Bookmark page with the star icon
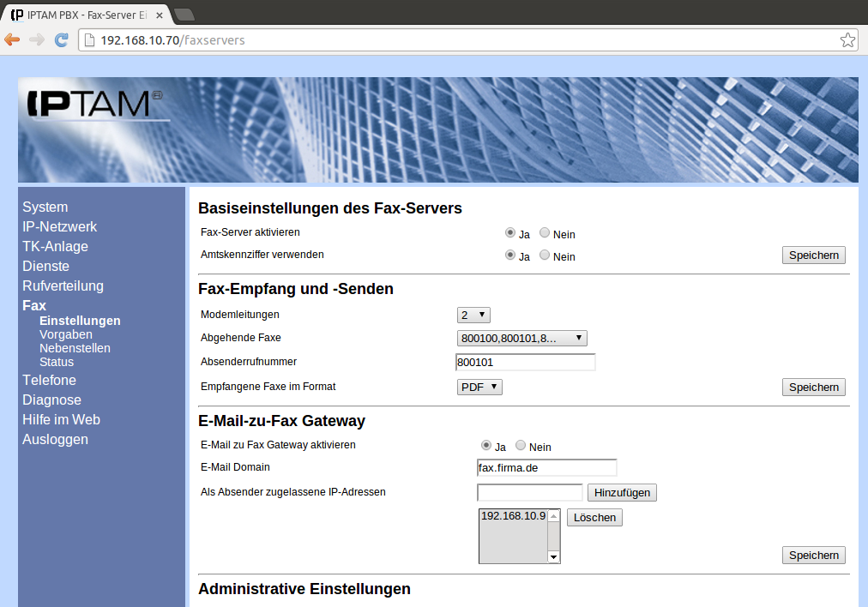 tap(847, 39)
